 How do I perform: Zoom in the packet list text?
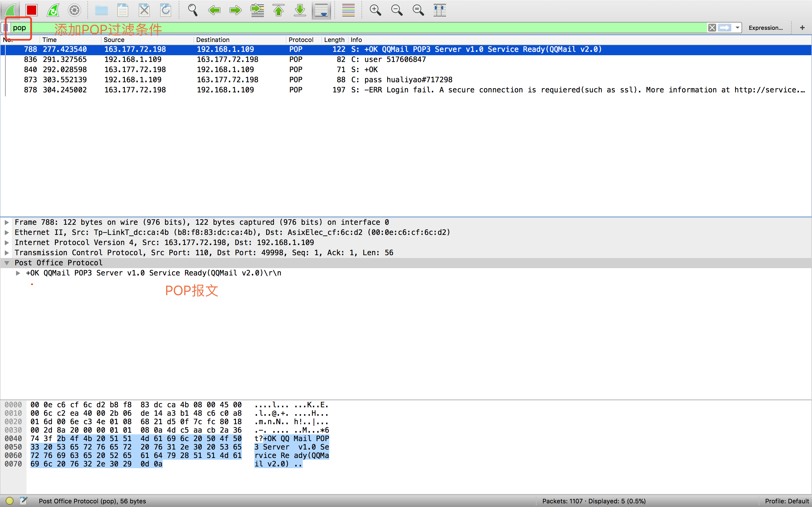(x=375, y=10)
